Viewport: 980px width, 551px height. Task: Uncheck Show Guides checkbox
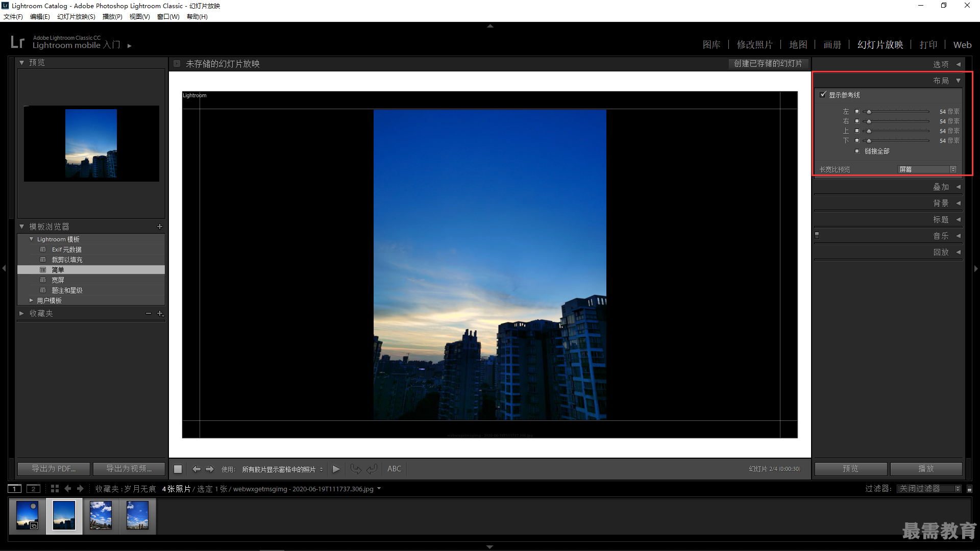823,94
